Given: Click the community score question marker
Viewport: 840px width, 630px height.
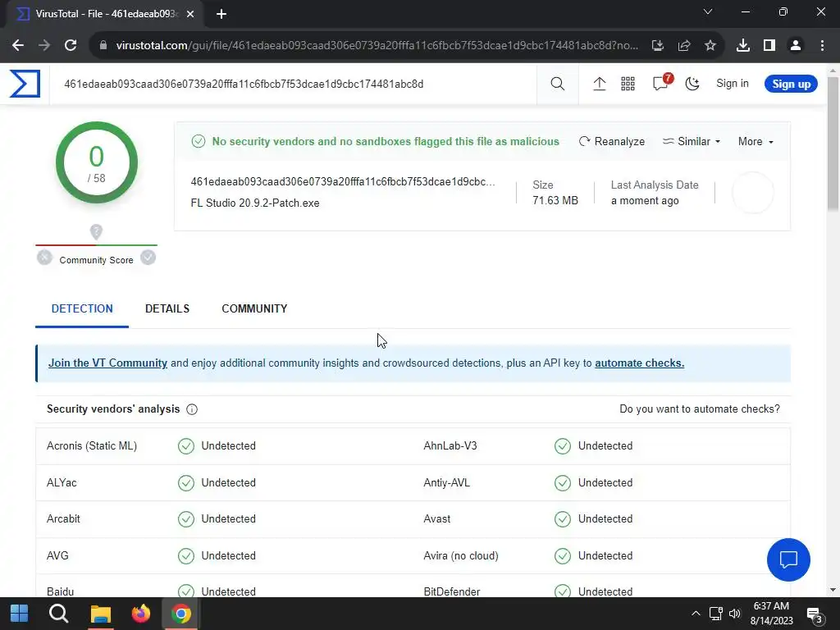Looking at the screenshot, I should coord(96,231).
